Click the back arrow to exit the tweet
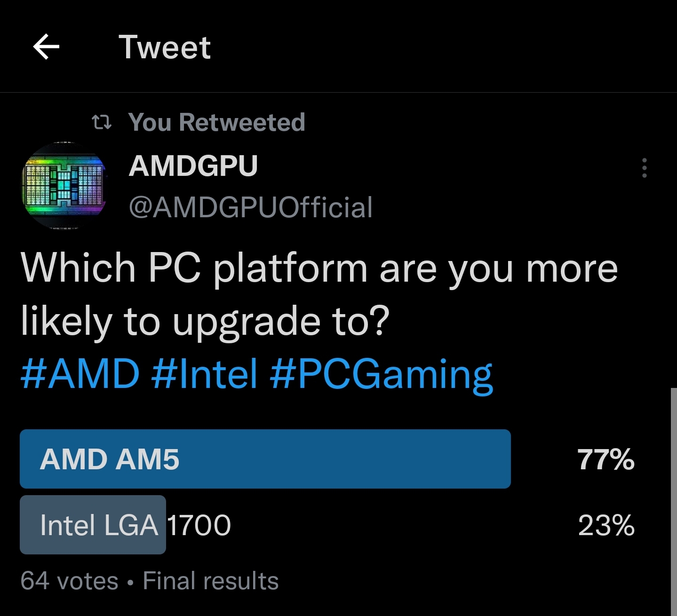677x616 pixels. (x=45, y=47)
